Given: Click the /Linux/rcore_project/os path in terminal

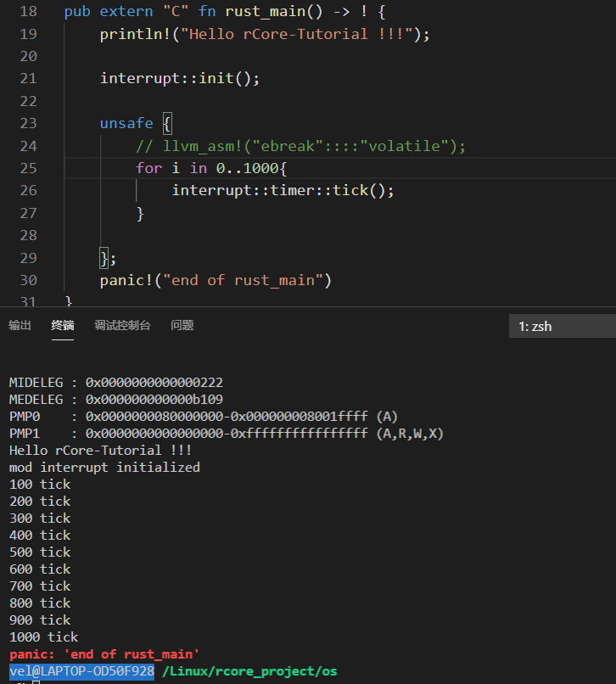Looking at the screenshot, I should tap(249, 671).
